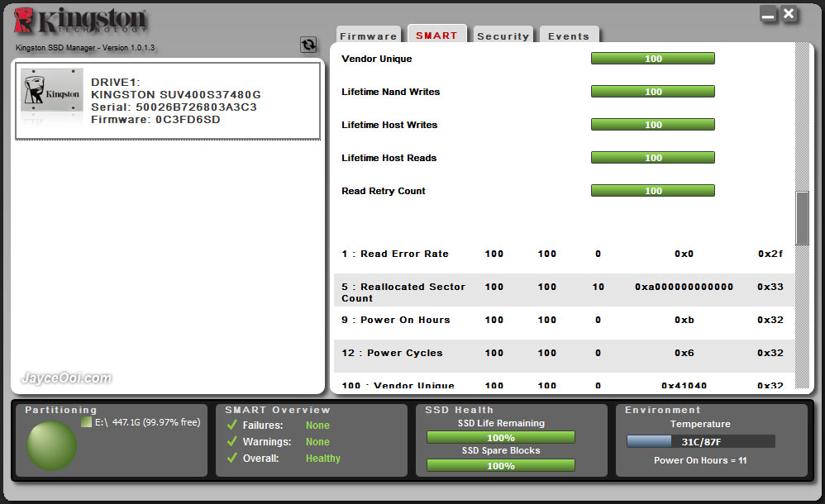Click 'Kingston SSD Manager - Version 1.0.1.3' text
The width and height of the screenshot is (825, 504).
[x=85, y=48]
